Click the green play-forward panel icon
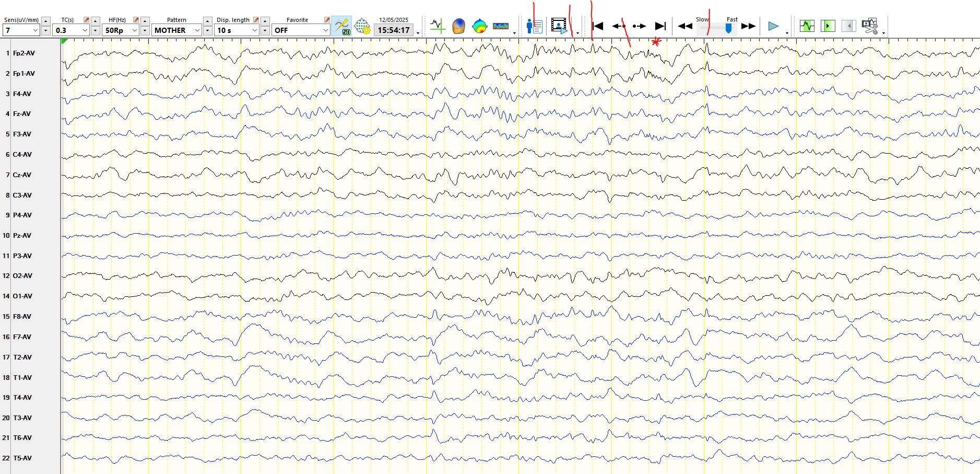 pos(828,26)
